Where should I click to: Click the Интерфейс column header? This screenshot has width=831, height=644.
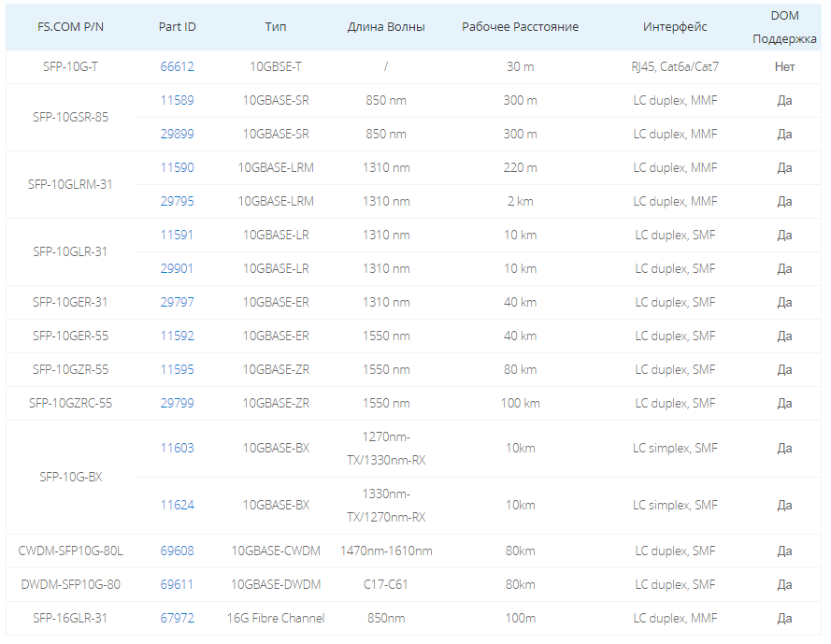675,26
